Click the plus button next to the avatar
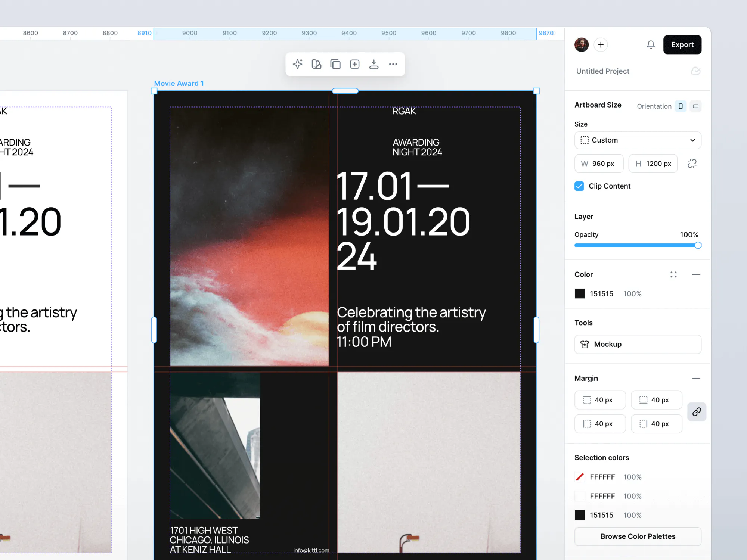747x560 pixels. click(x=601, y=44)
